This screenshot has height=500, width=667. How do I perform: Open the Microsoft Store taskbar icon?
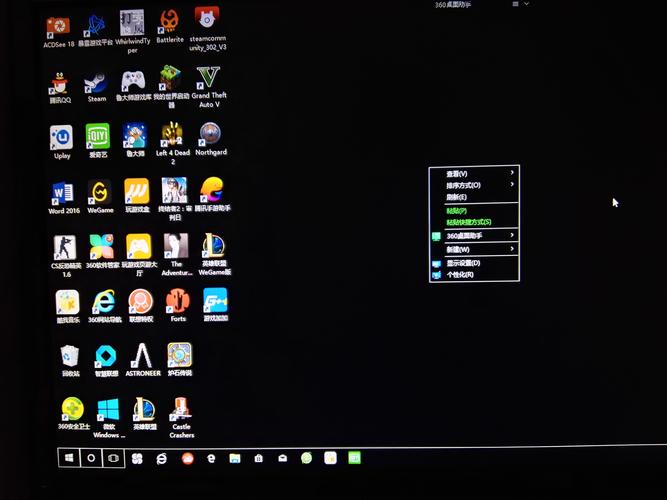click(259, 458)
